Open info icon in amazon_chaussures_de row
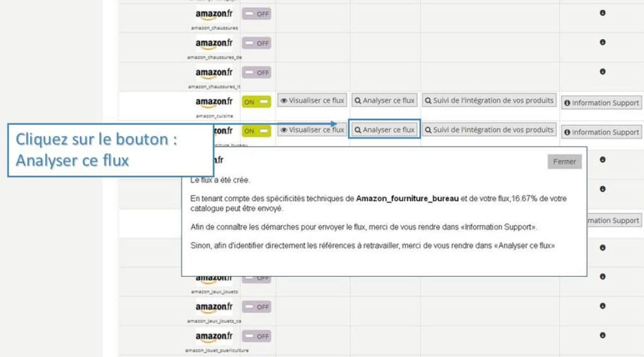 click(x=602, y=42)
